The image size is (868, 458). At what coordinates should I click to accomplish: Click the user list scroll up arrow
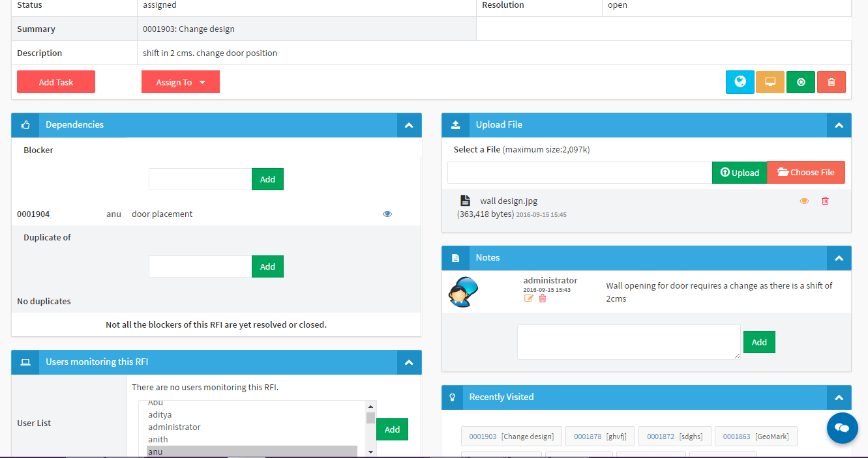pyautogui.click(x=370, y=407)
